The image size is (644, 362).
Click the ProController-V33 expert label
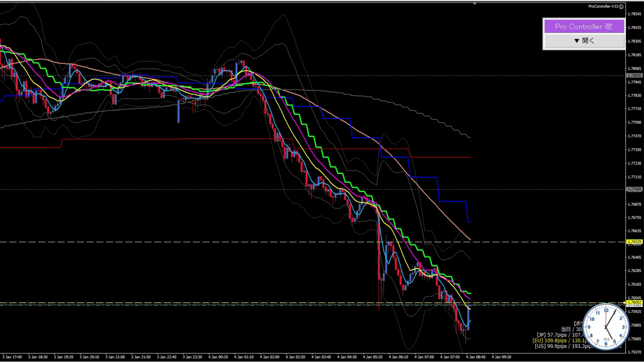click(603, 7)
